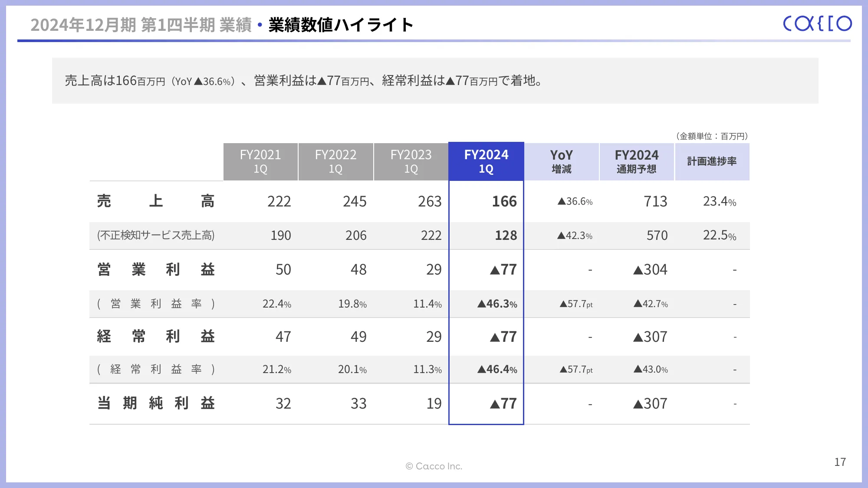Select the 不正検知サービス売上高 row label
868x488 pixels.
[155, 235]
